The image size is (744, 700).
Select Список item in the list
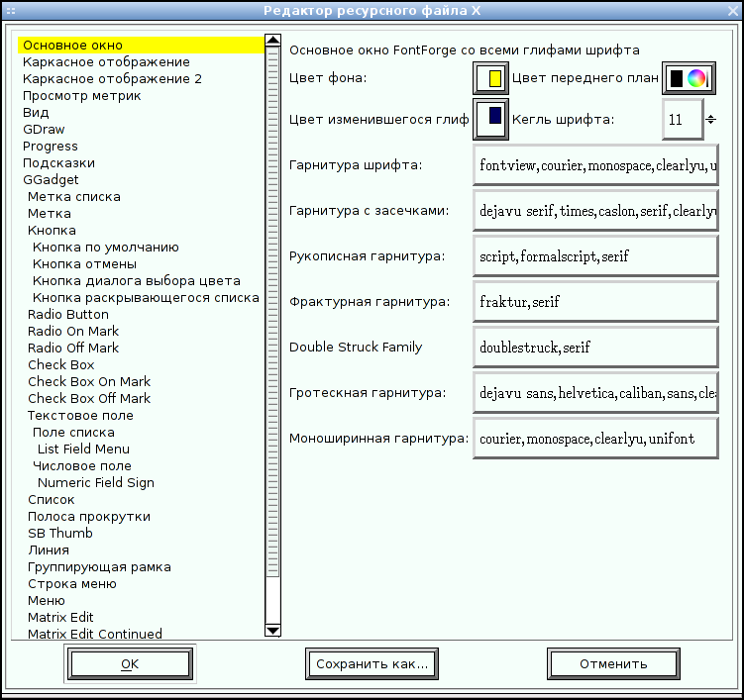coord(52,500)
